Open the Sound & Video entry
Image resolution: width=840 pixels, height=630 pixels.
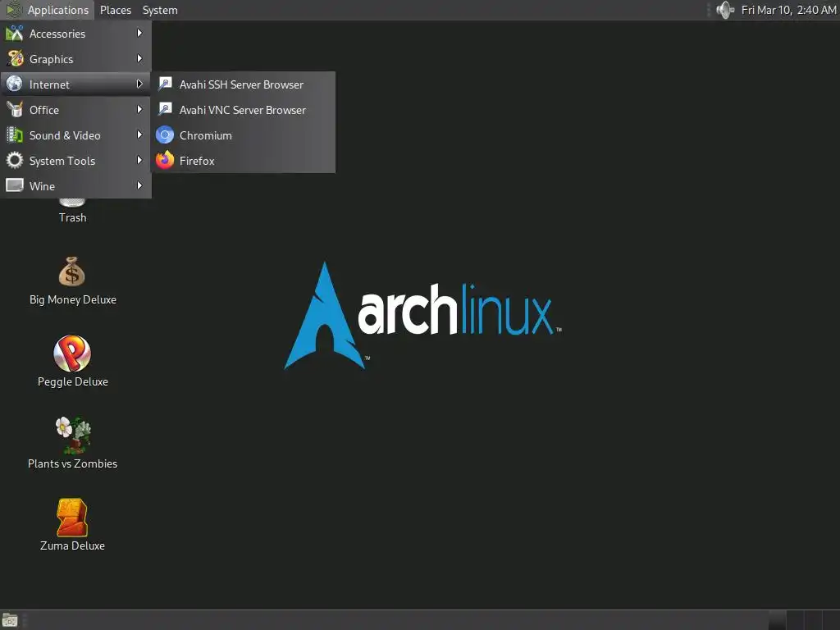point(75,135)
